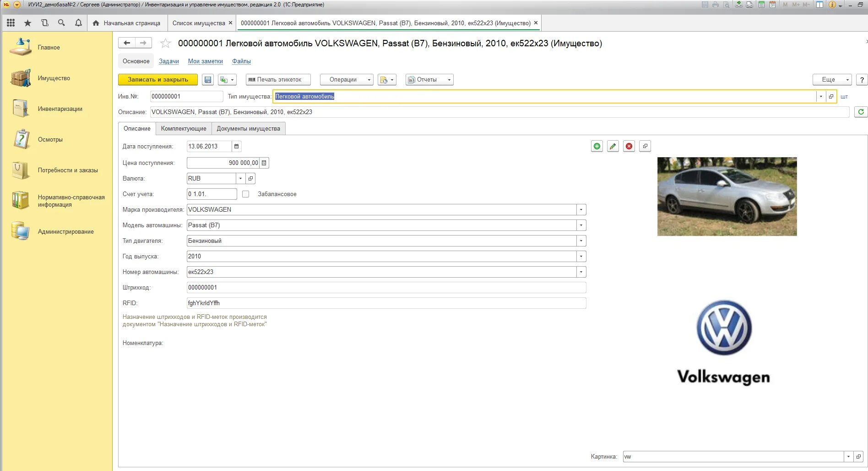Switch to the Список имущества tab
This screenshot has height=471, width=868.
pyautogui.click(x=199, y=23)
